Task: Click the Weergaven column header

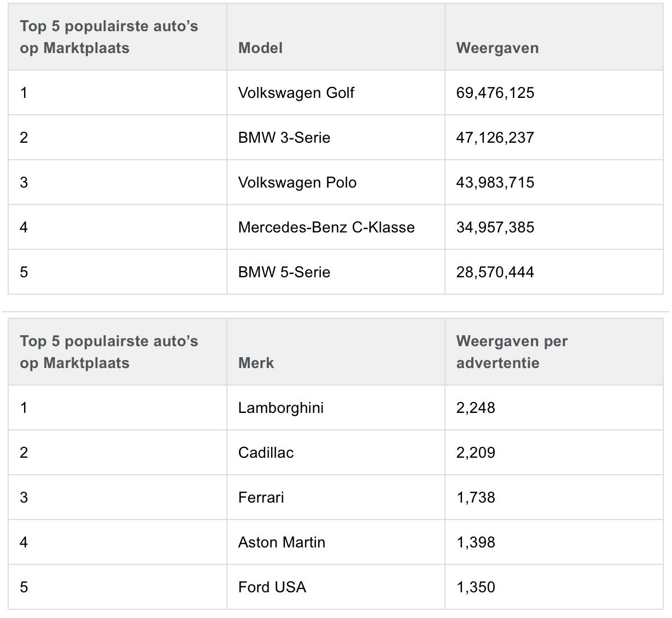Action: (x=497, y=48)
